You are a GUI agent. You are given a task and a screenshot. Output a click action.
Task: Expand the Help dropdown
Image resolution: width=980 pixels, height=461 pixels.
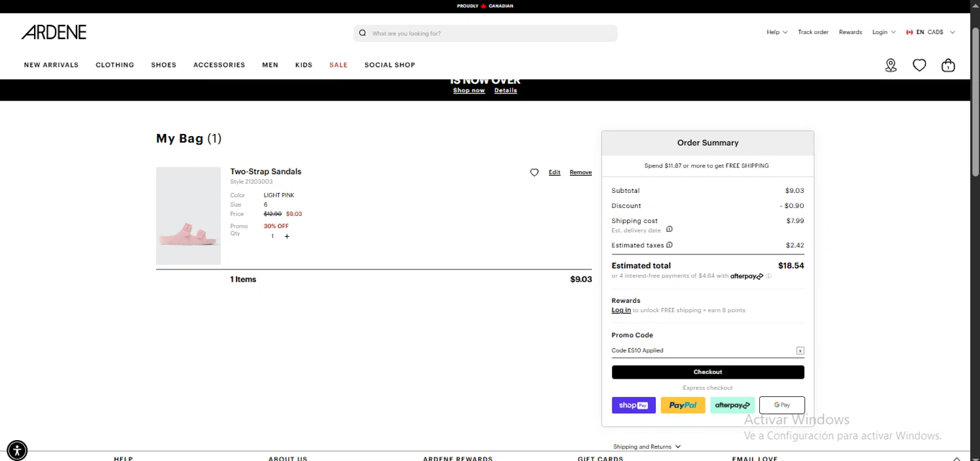(x=777, y=32)
